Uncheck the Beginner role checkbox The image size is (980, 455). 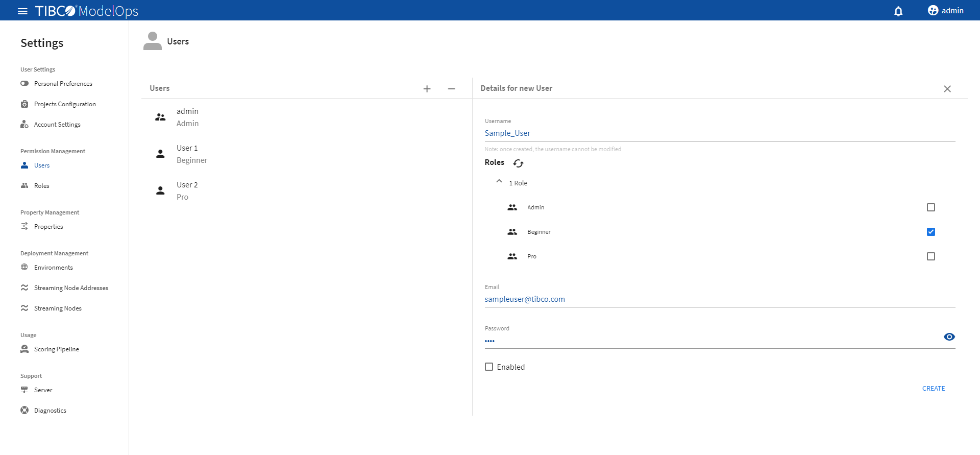[x=930, y=232]
